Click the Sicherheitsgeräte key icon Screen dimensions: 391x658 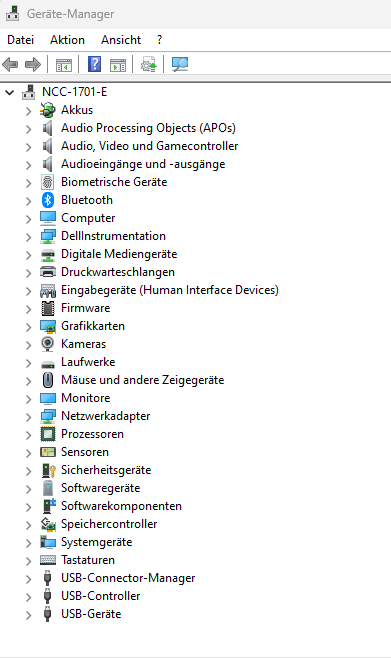pos(49,470)
